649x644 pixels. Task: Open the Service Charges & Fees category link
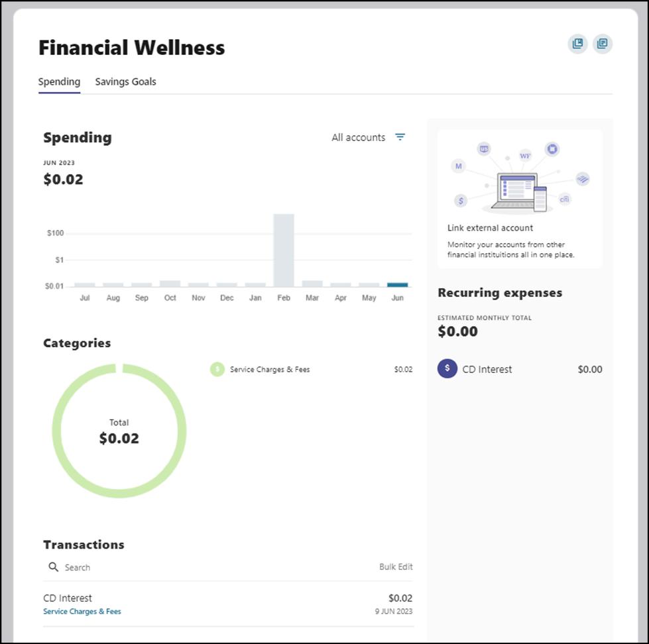tap(82, 612)
